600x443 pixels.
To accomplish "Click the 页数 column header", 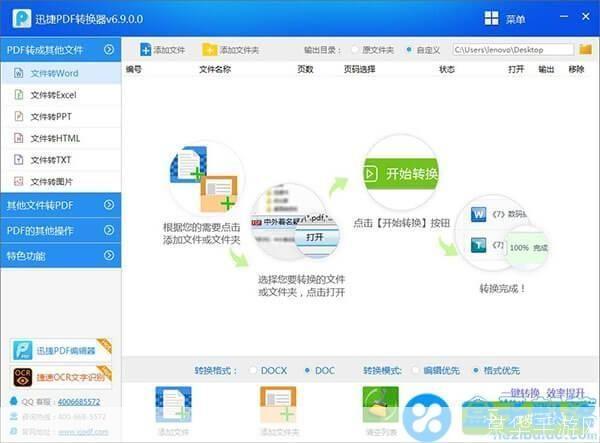I will coord(305,69).
